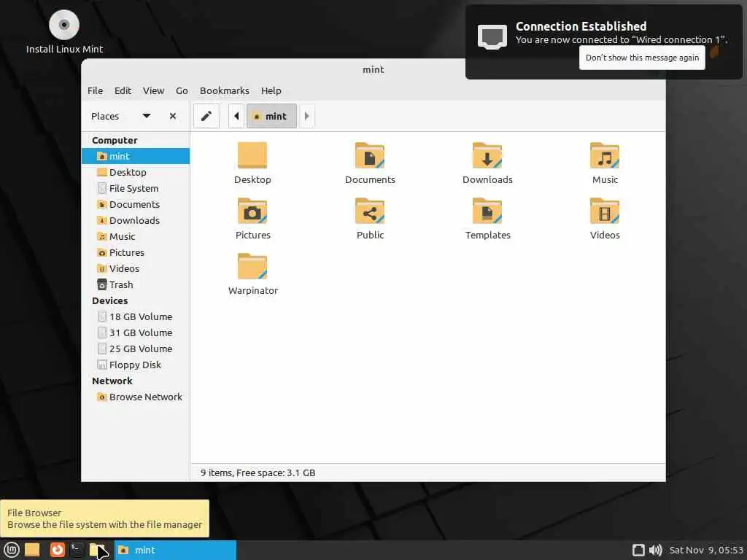The width and height of the screenshot is (747, 560).
Task: Open the Desktop folder icon in main pane
Action: (252, 155)
